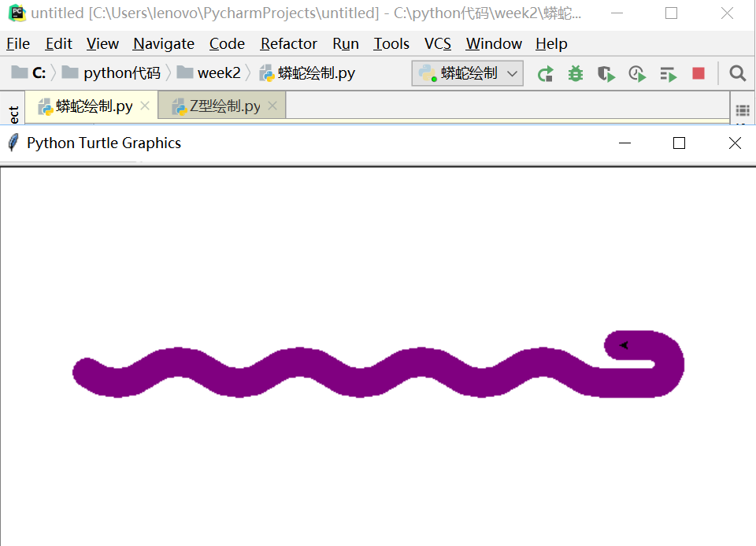
Task: Click the Rerun green arrow icon
Action: coord(545,74)
